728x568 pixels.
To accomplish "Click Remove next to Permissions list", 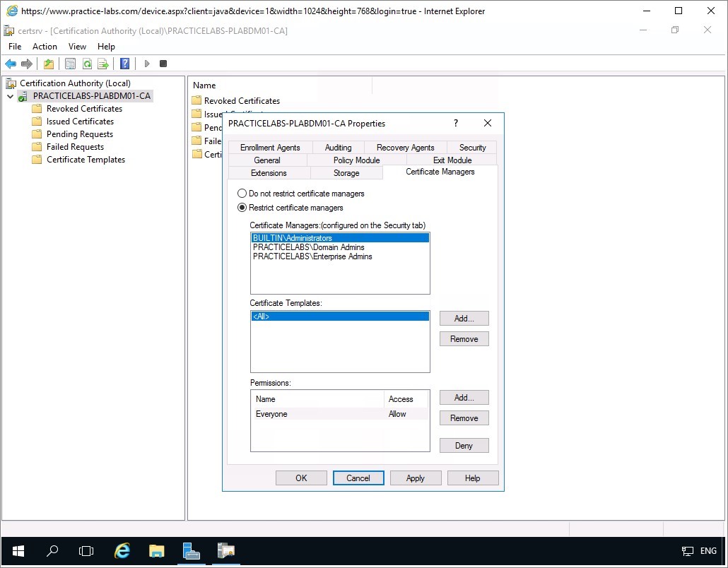I will pos(464,418).
